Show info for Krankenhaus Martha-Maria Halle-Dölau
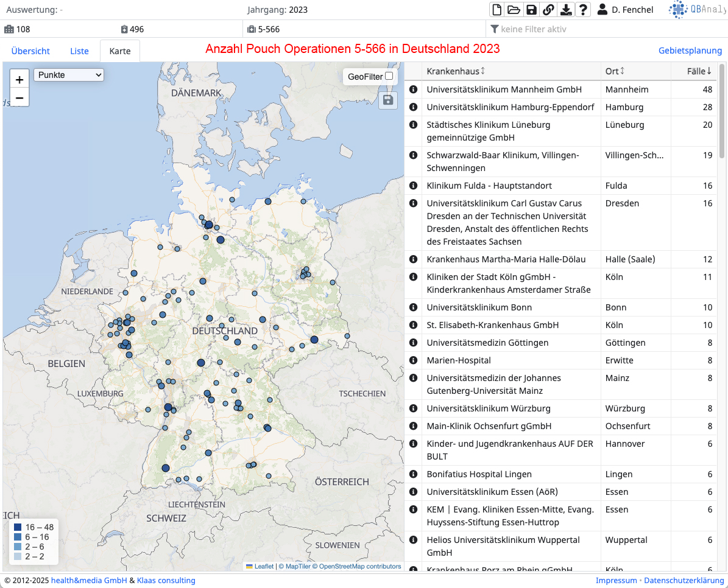The image size is (728, 588). coord(413,259)
